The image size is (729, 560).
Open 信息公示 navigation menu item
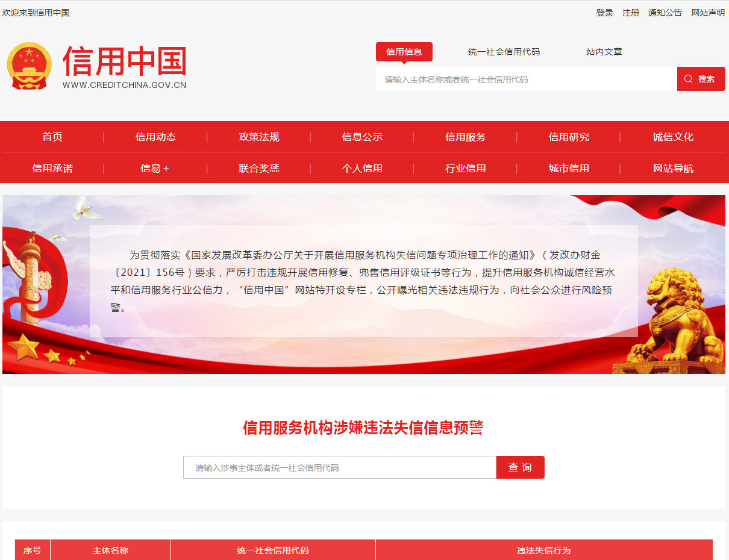point(362,137)
